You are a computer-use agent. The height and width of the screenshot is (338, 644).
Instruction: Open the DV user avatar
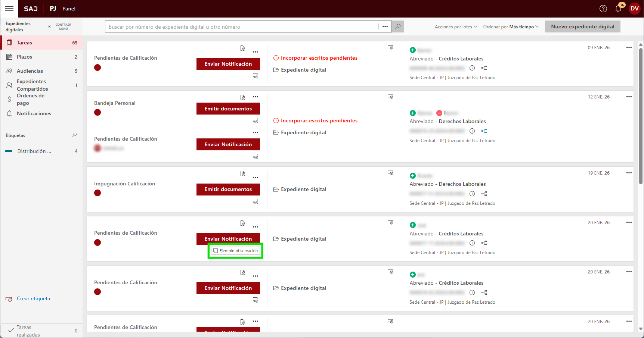tap(634, 9)
